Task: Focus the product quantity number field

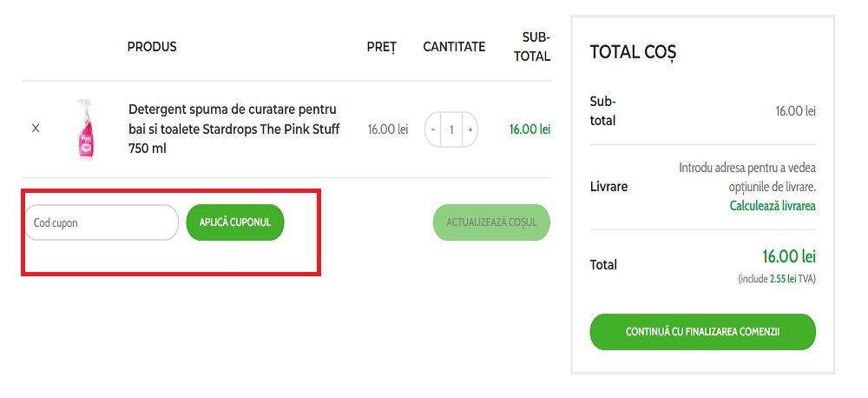Action: click(451, 129)
